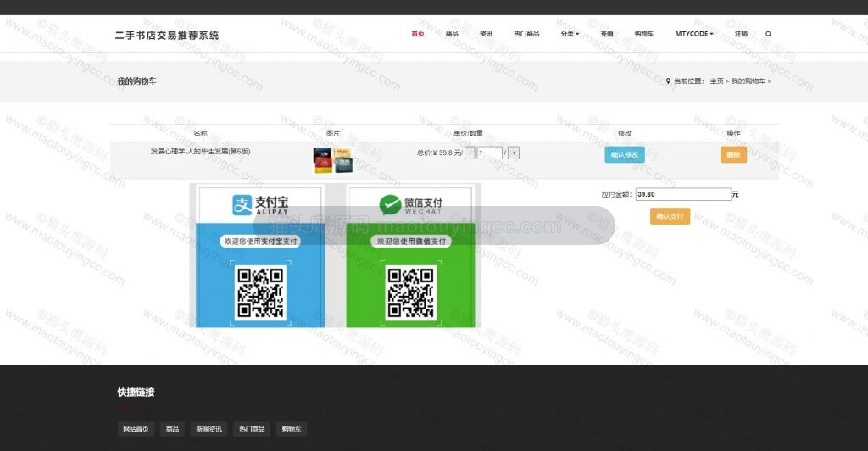Open the footer quick link 热门商品

251,429
